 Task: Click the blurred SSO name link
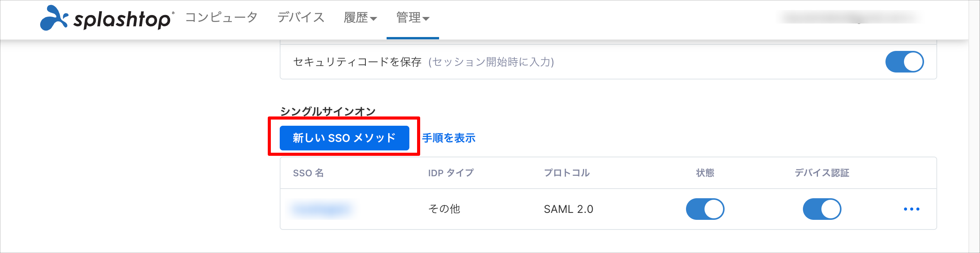(322, 209)
